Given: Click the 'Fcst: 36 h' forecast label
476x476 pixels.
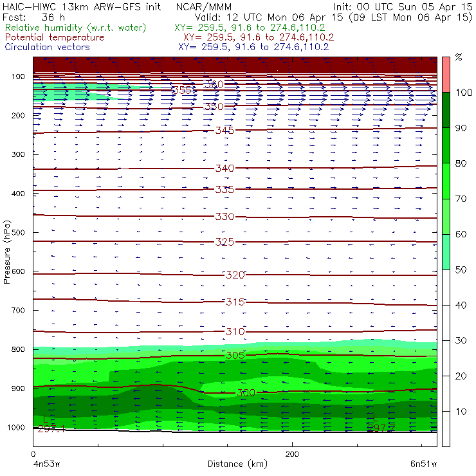Looking at the screenshot, I should pos(33,17).
